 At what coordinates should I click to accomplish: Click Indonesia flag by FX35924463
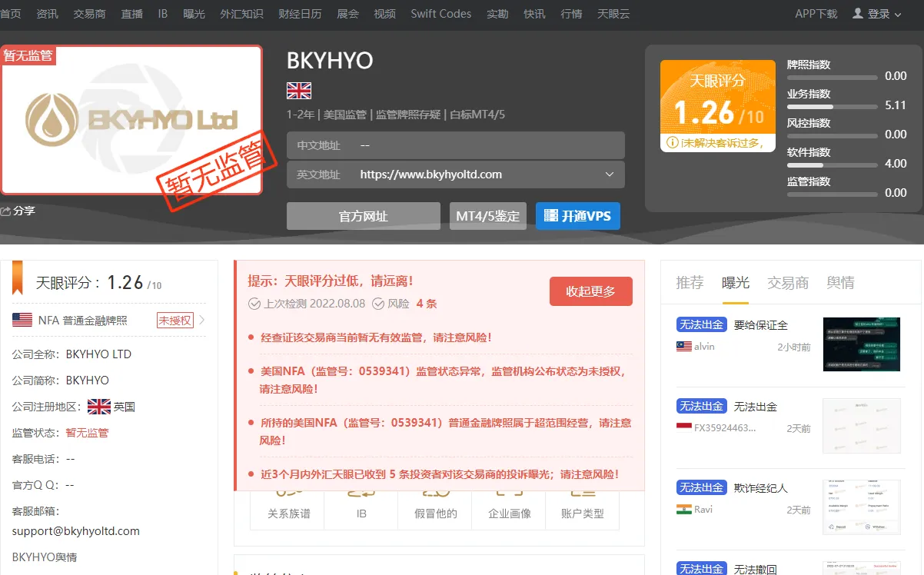[684, 428]
